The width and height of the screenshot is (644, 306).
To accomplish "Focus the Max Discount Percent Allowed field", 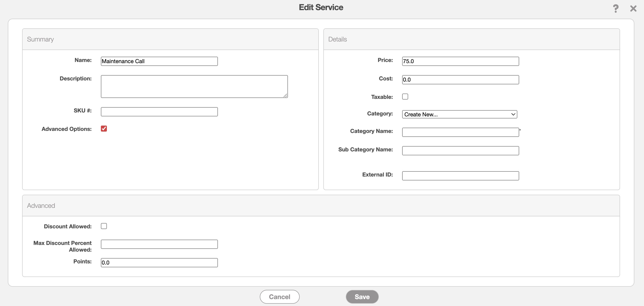I will click(159, 244).
